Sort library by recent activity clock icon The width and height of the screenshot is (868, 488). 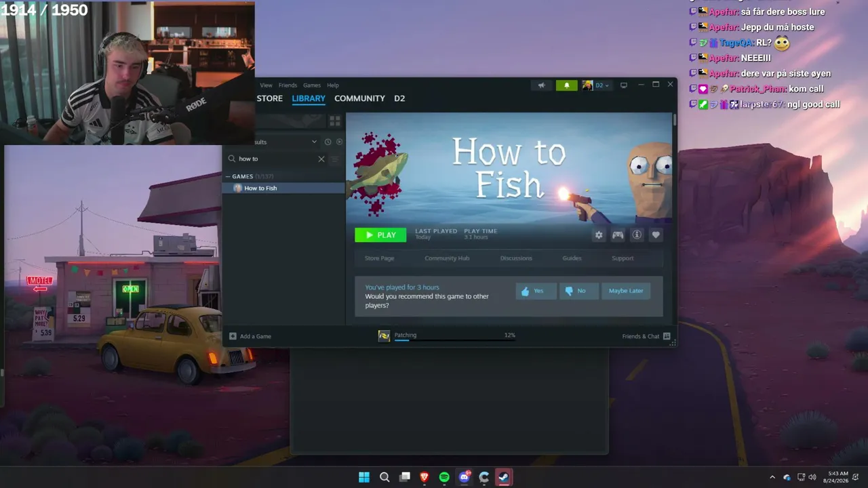[328, 142]
